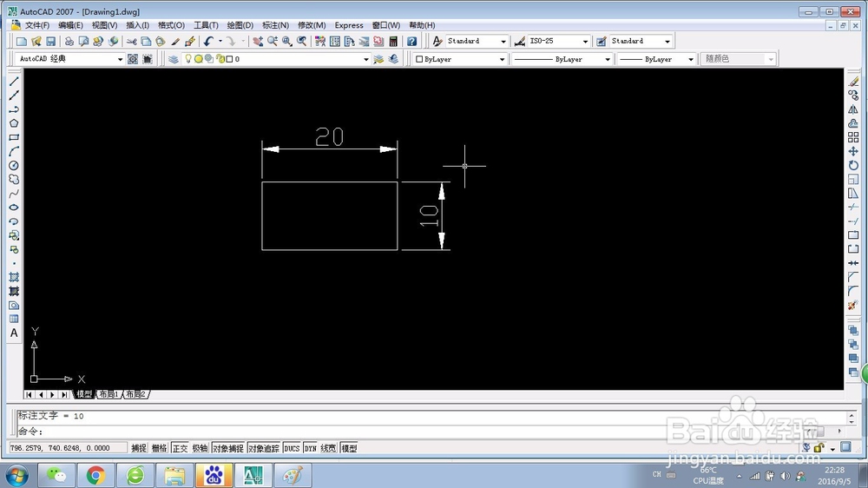The height and width of the screenshot is (488, 868).
Task: Expand the undo history dropdown arrow
Action: (x=220, y=41)
